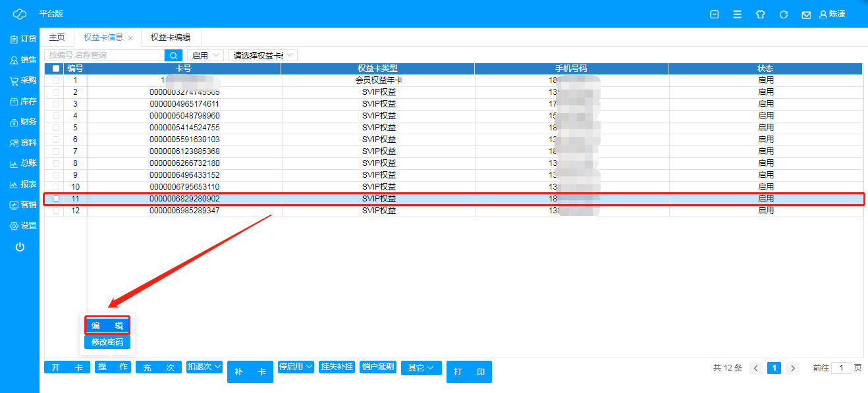Viewport: 868px width, 393px height.
Task: Open the 营销 sidebar module
Action: pyautogui.click(x=23, y=205)
